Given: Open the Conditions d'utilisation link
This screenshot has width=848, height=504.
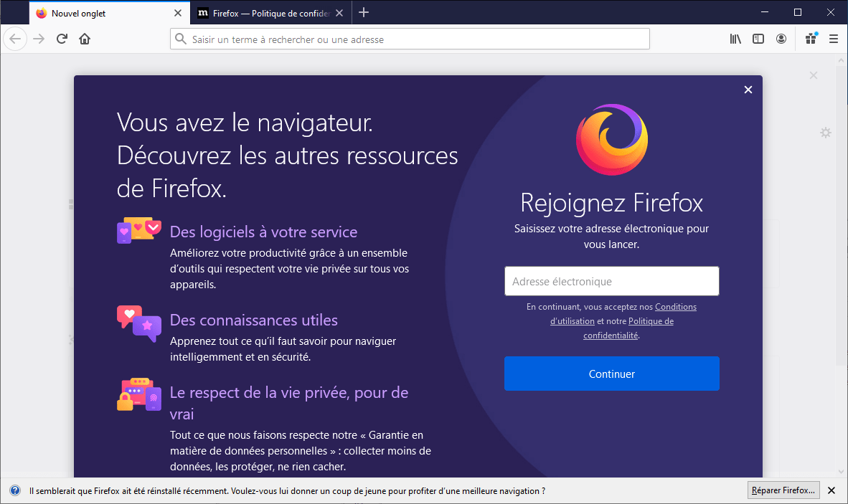Looking at the screenshot, I should click(x=623, y=314).
